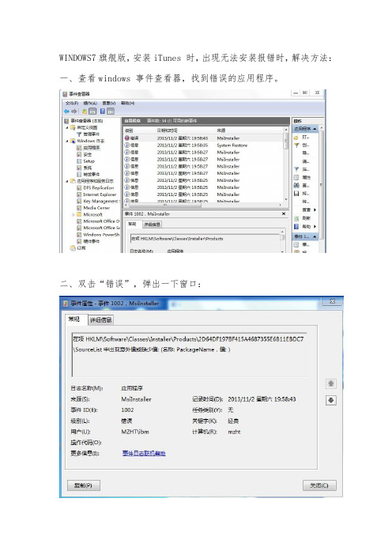This screenshot has width=392, height=555.
Task: Click the 复制(P) button
Action: 84,485
